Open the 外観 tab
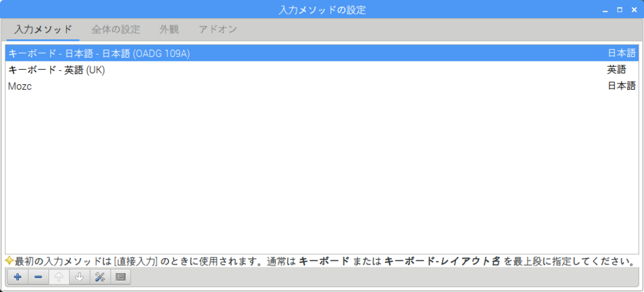Image resolution: width=644 pixels, height=292 pixels. (x=169, y=30)
